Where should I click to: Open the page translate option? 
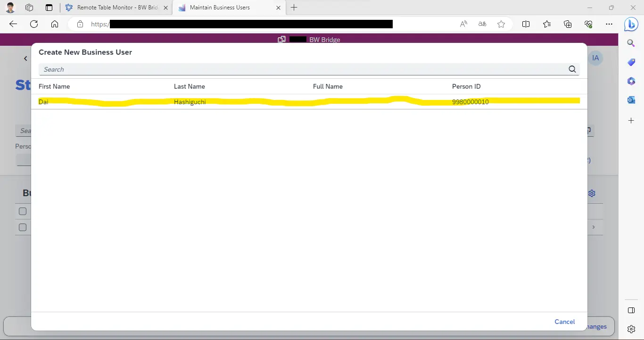482,24
